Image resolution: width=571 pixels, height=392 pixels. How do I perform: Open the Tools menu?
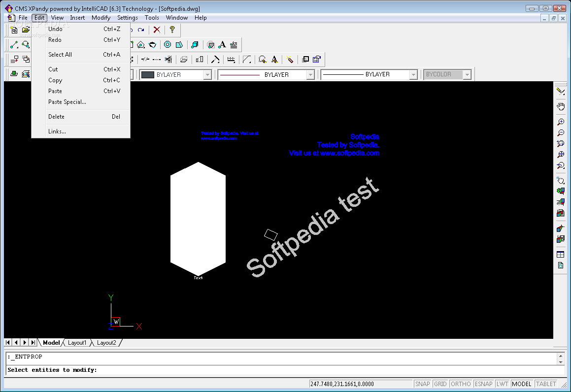tap(152, 17)
